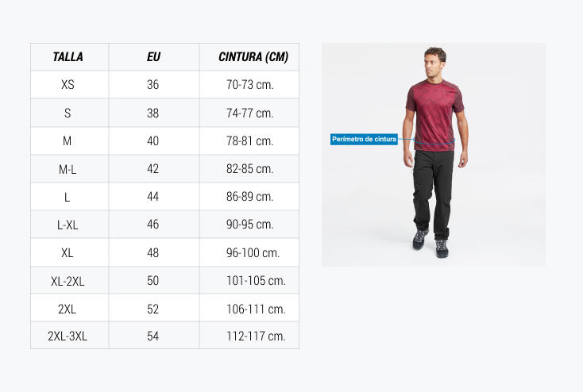Click the S size label
The height and width of the screenshot is (392, 583).
pos(68,113)
